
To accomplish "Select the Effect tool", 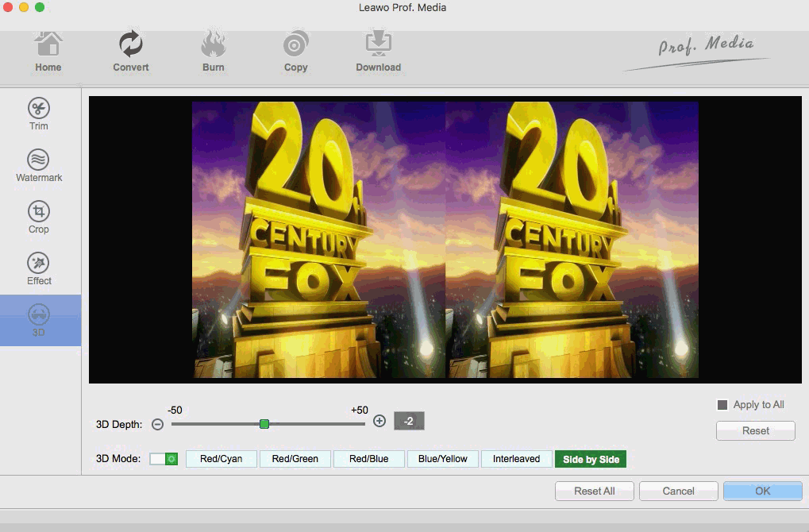I will [39, 269].
